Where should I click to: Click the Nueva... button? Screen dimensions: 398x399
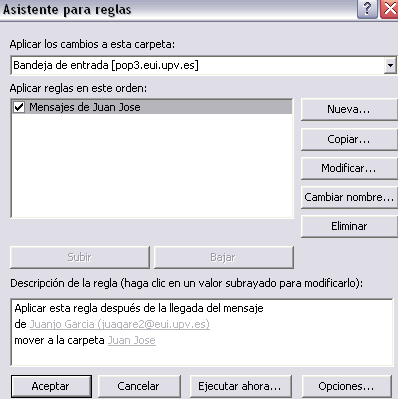point(349,109)
